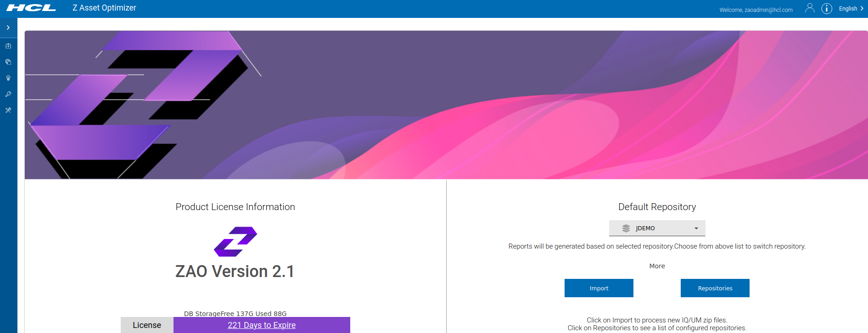Open the English language dropdown
Image resolution: width=868 pixels, height=333 pixels.
(x=851, y=9)
